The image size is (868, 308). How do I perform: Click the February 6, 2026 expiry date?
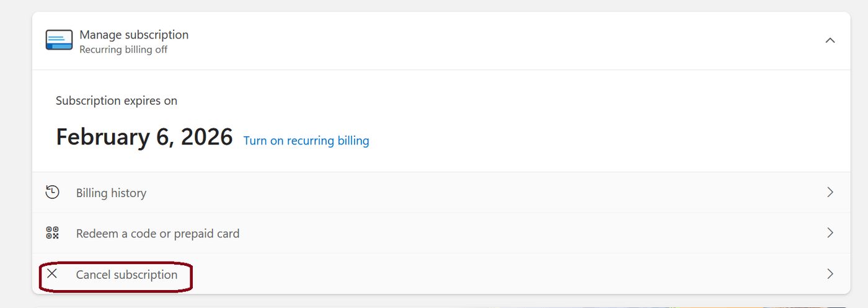[144, 137]
